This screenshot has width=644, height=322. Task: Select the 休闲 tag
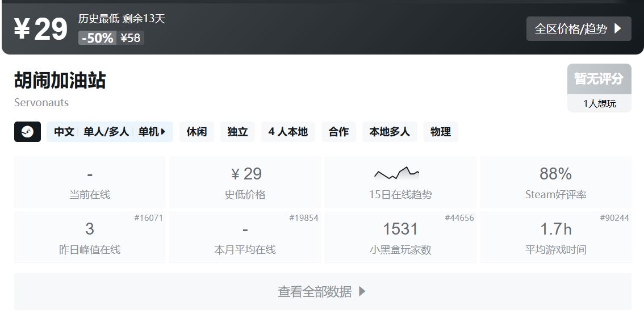pyautogui.click(x=196, y=132)
